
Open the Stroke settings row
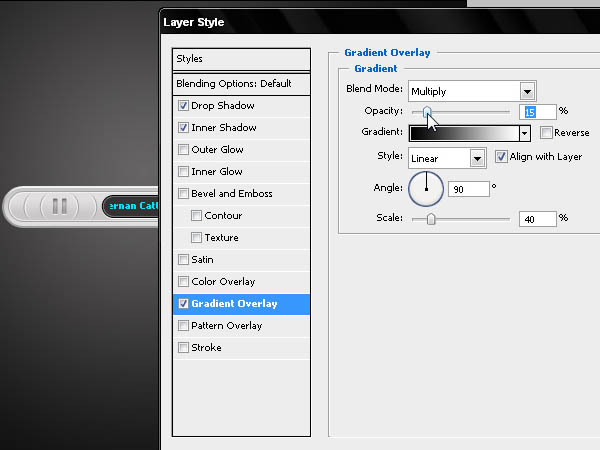tap(241, 347)
